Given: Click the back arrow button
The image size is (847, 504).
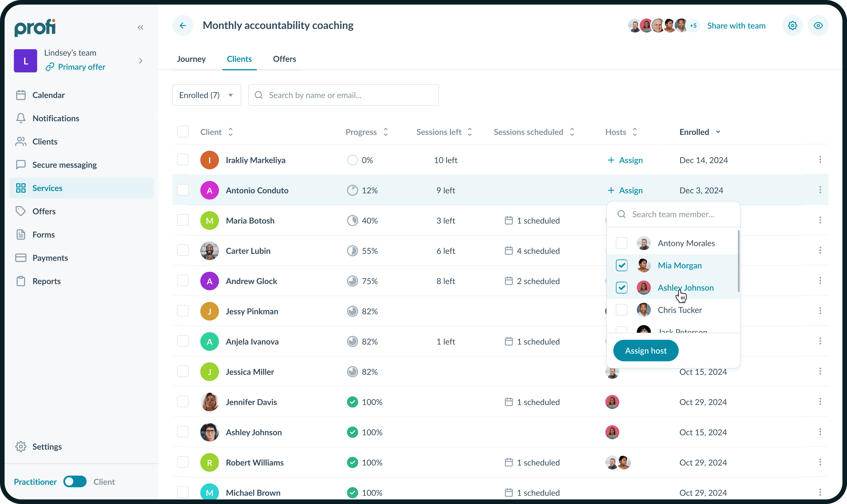Looking at the screenshot, I should point(183,25).
